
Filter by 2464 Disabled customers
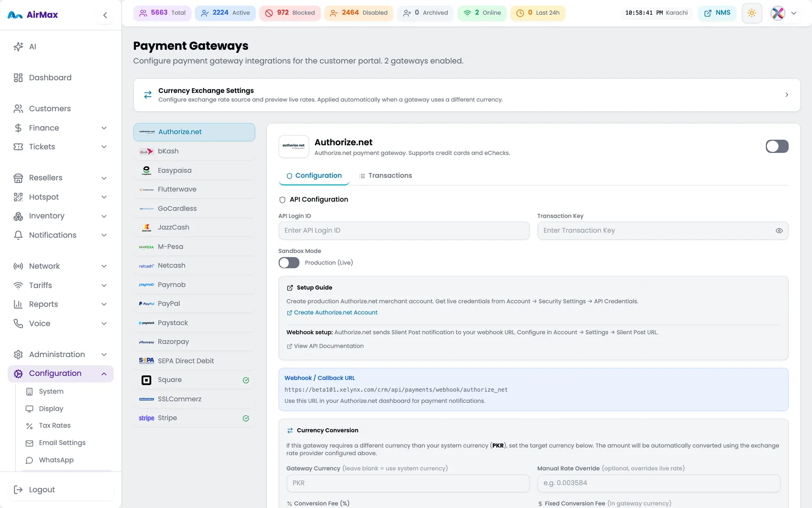pos(358,13)
